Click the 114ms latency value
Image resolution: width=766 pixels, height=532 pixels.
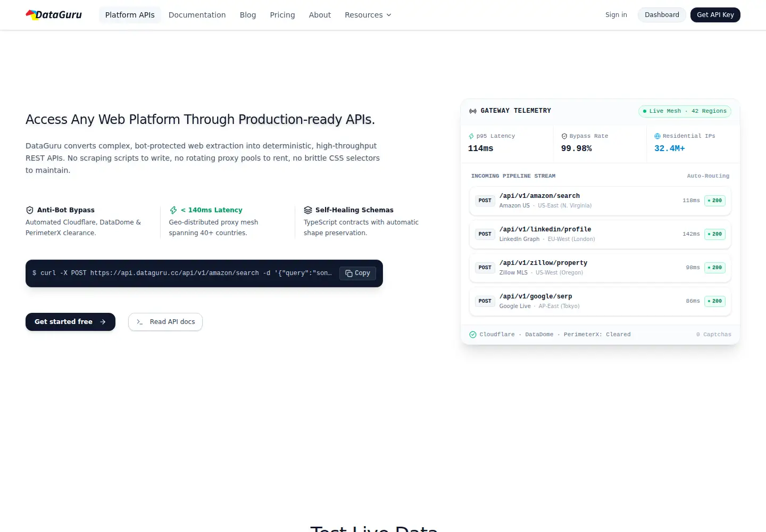(x=481, y=148)
